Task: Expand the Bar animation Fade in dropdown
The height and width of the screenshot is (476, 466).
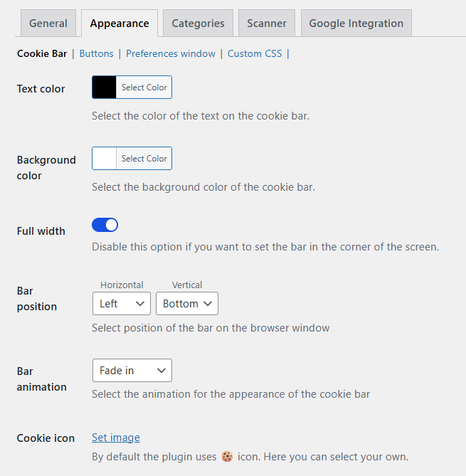Action: (132, 371)
